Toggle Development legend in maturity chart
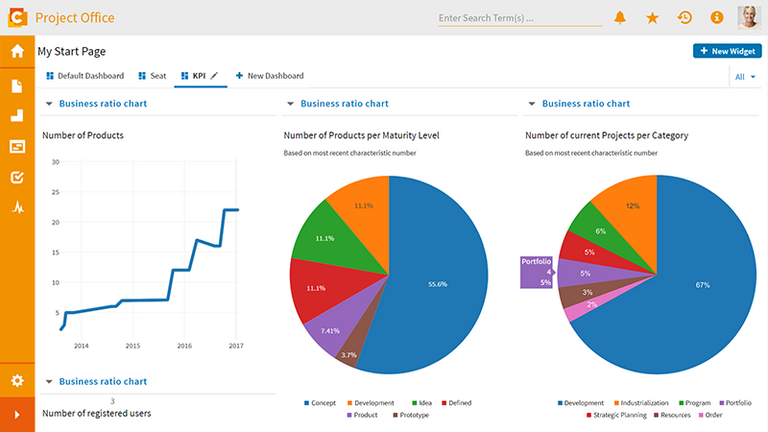This screenshot has height=432, width=768. [x=371, y=403]
